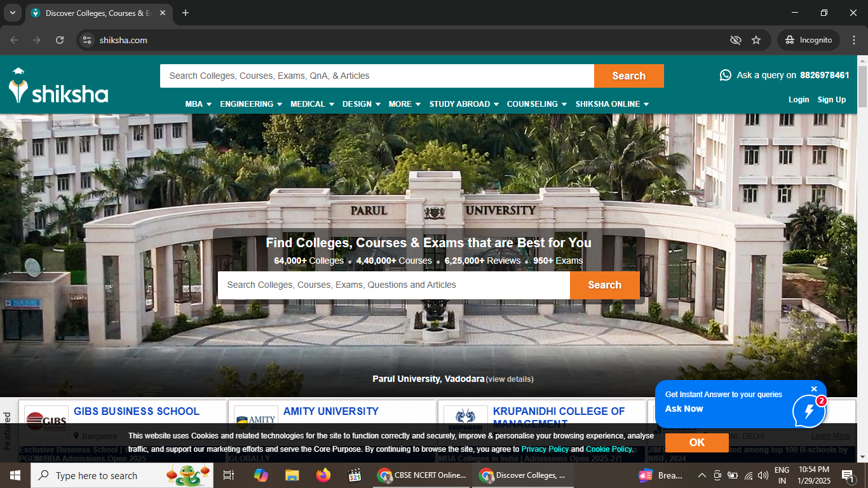Open the volume control in system tray
The width and height of the screenshot is (868, 488).
point(763,475)
